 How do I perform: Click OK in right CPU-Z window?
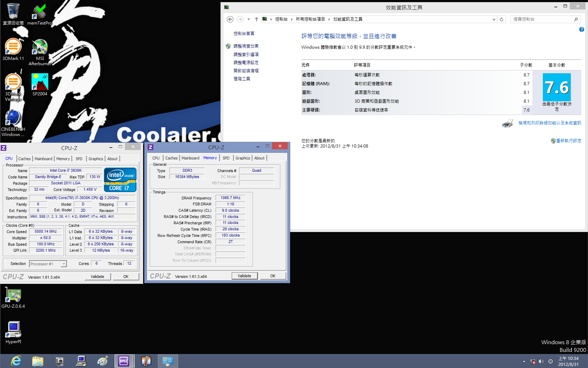click(x=273, y=276)
